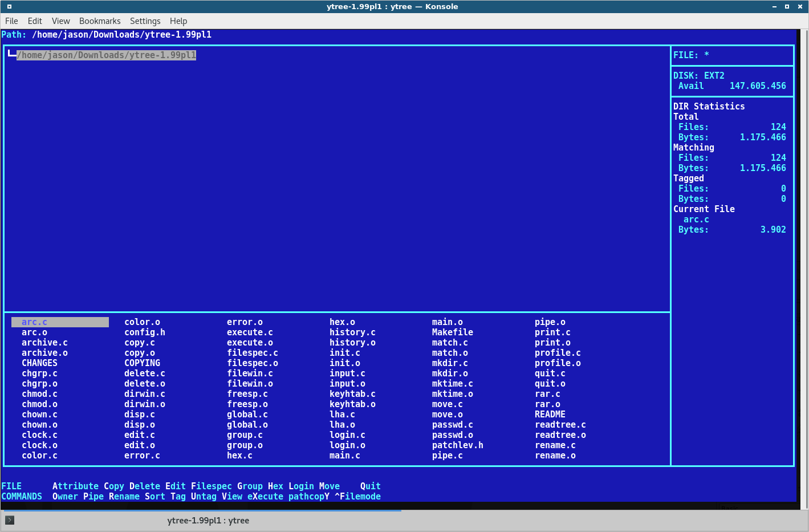Select the file init.o
809x532 pixels.
pyautogui.click(x=345, y=363)
